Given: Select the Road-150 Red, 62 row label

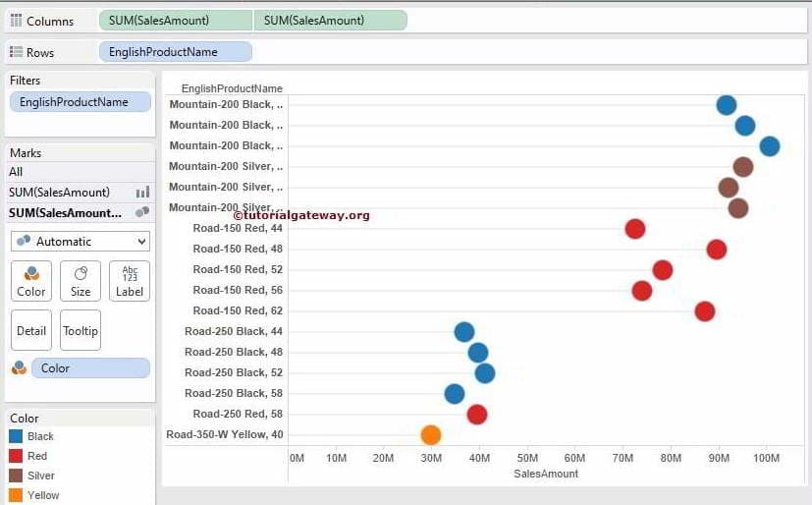Looking at the screenshot, I should click(x=238, y=310).
